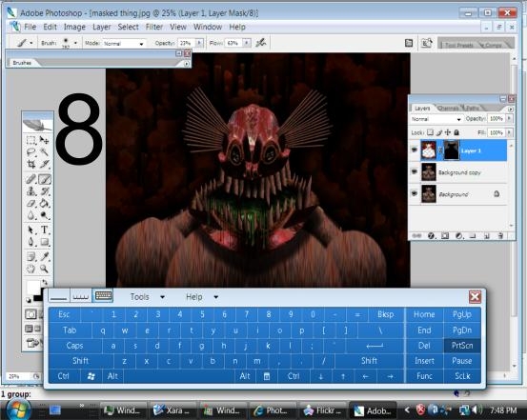Open the Select menu
Image resolution: width=527 pixels, height=420 pixels.
128,27
